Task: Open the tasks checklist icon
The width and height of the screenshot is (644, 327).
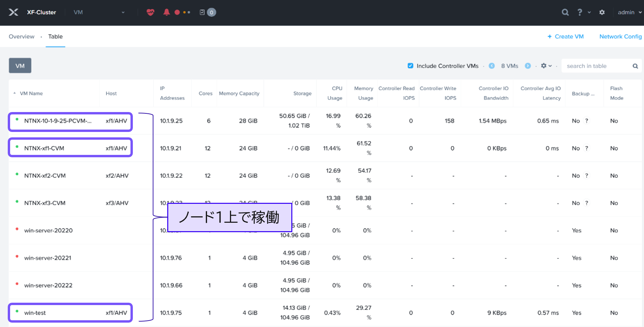Action: pos(202,12)
